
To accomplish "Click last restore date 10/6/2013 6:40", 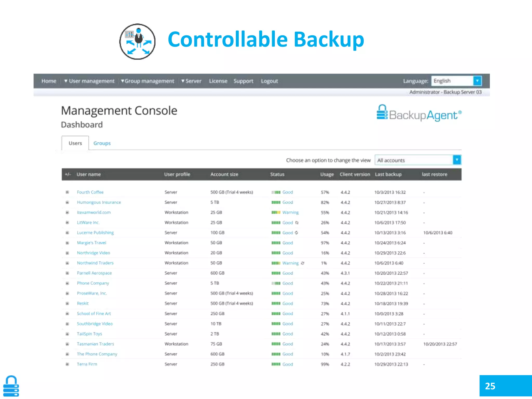I will coord(438,233).
